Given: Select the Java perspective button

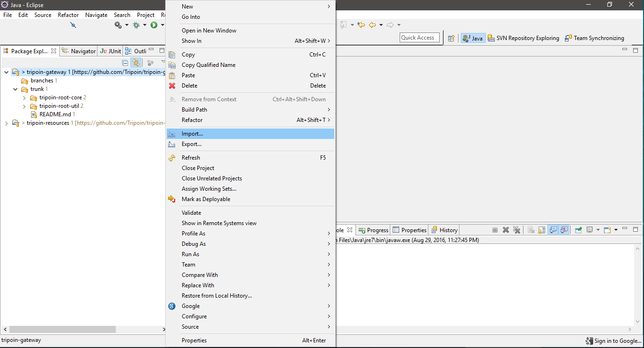Looking at the screenshot, I should coord(473,38).
